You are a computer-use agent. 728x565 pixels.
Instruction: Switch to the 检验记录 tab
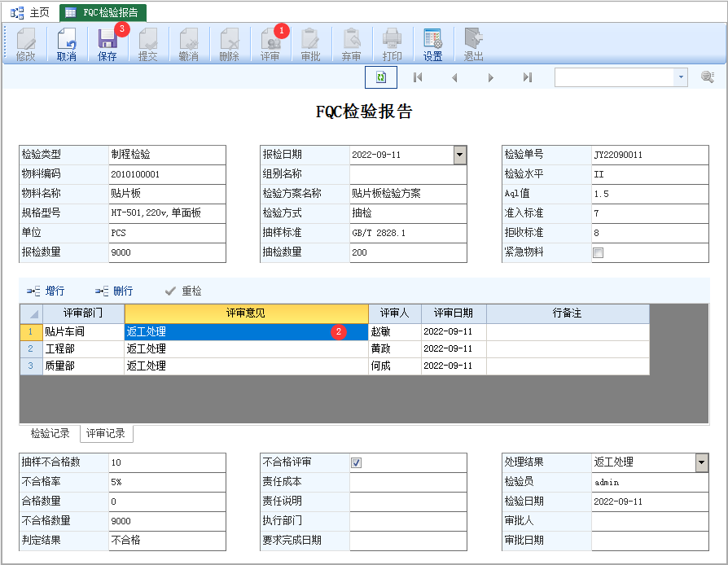tap(50, 434)
